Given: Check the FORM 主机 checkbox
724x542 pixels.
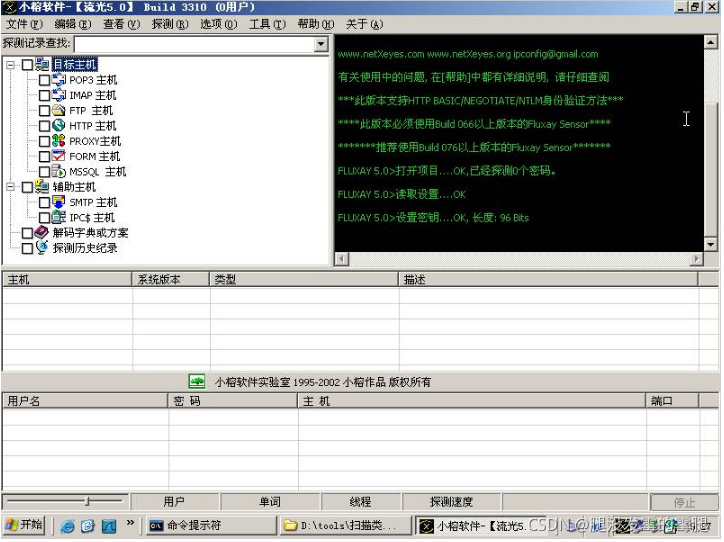Looking at the screenshot, I should tap(44, 157).
